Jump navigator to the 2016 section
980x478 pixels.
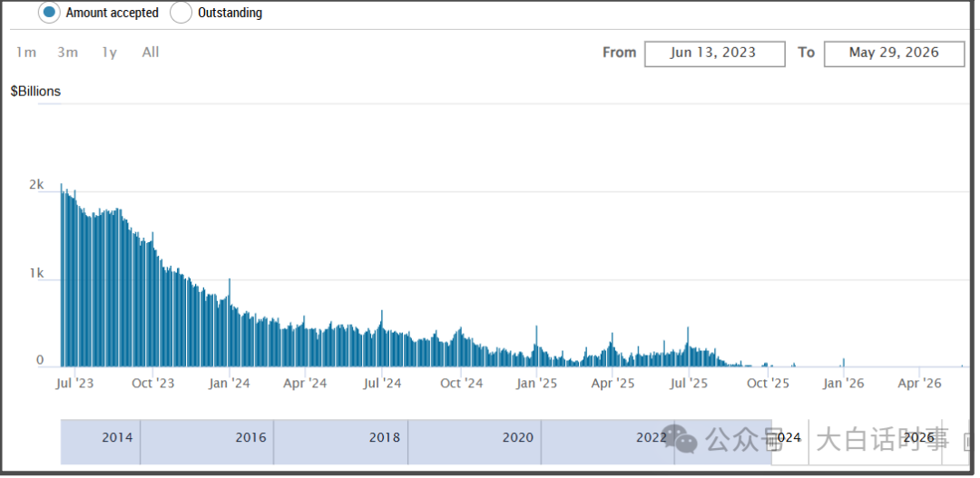pyautogui.click(x=250, y=437)
